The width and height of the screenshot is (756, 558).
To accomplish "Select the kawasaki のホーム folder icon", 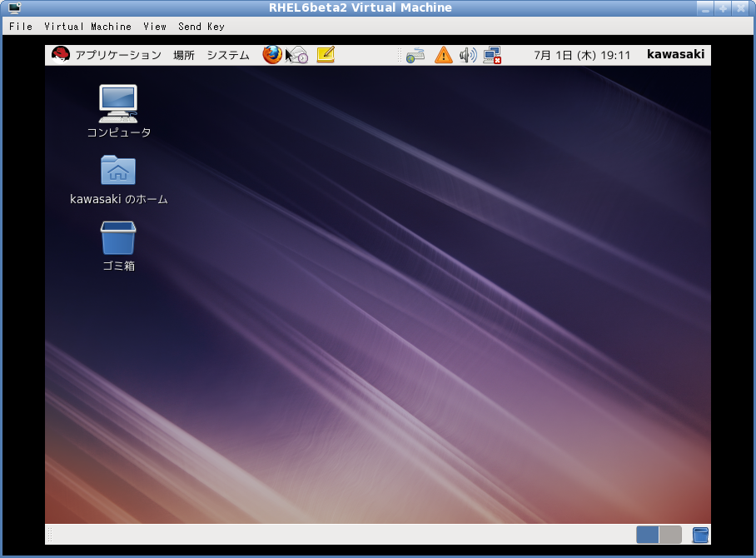I will click(118, 180).
